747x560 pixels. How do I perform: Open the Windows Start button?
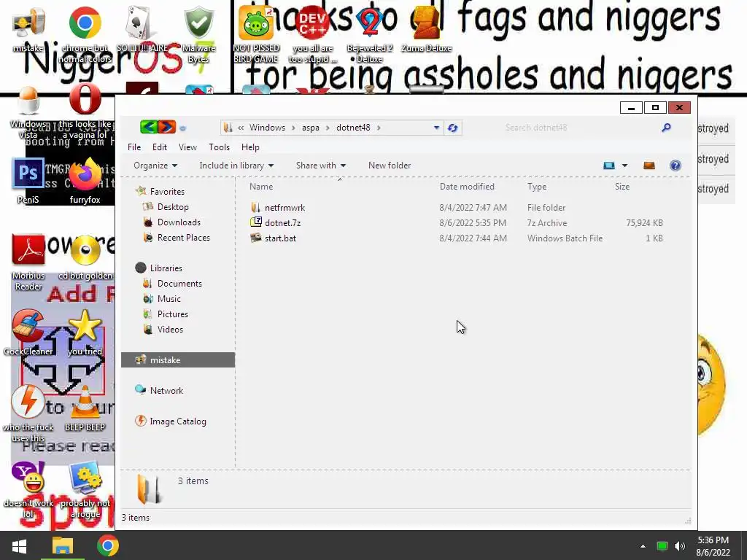click(x=19, y=545)
